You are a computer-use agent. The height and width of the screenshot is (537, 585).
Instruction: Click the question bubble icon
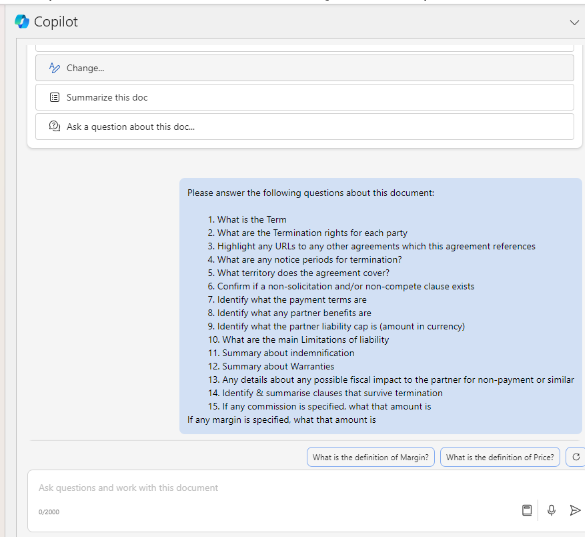54,126
